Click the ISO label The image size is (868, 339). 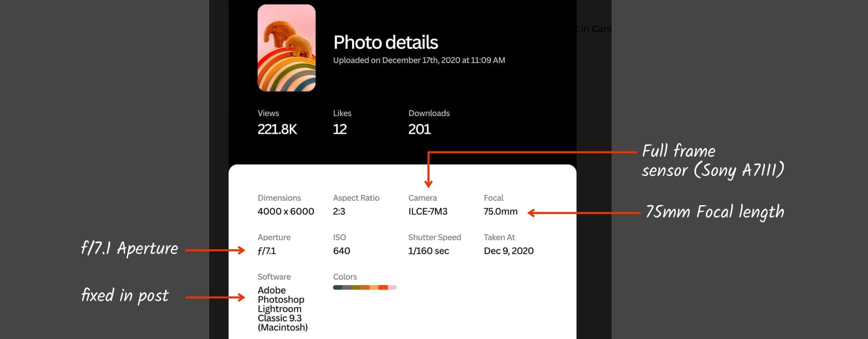point(339,237)
